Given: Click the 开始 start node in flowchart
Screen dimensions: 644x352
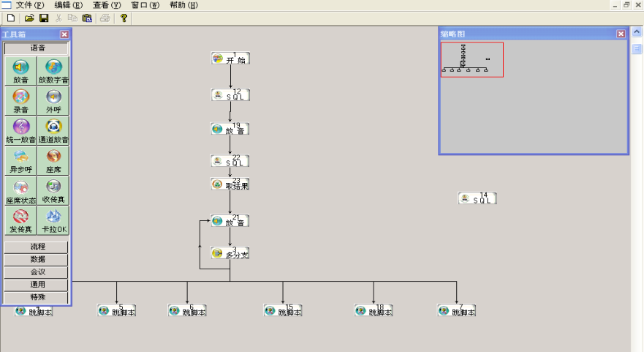Looking at the screenshot, I should pyautogui.click(x=230, y=59).
